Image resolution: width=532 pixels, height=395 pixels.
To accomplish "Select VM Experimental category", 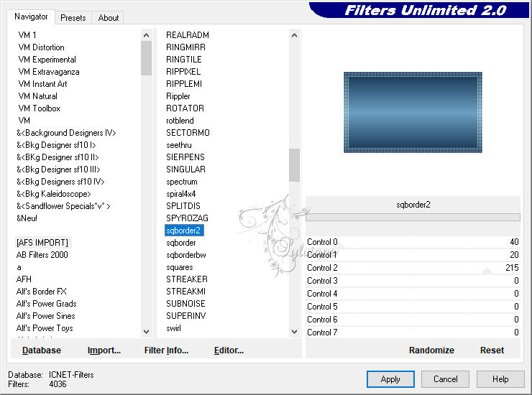I will (x=47, y=60).
